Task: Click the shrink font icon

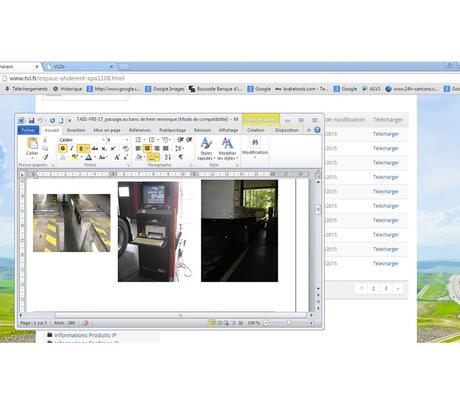Action: point(126,157)
